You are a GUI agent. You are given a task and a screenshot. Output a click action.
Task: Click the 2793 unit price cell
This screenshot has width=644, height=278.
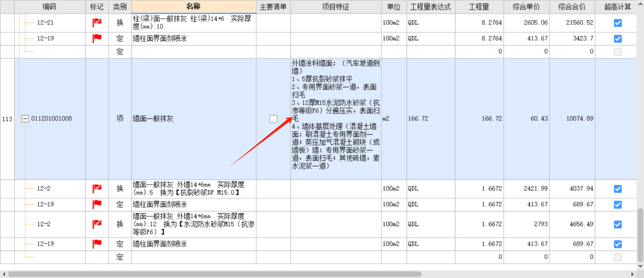point(526,224)
